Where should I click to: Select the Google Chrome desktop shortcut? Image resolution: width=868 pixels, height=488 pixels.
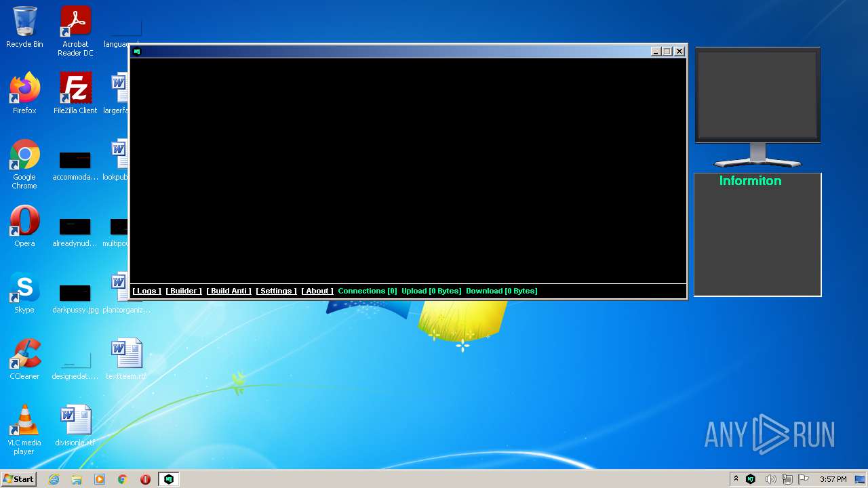pyautogui.click(x=24, y=165)
